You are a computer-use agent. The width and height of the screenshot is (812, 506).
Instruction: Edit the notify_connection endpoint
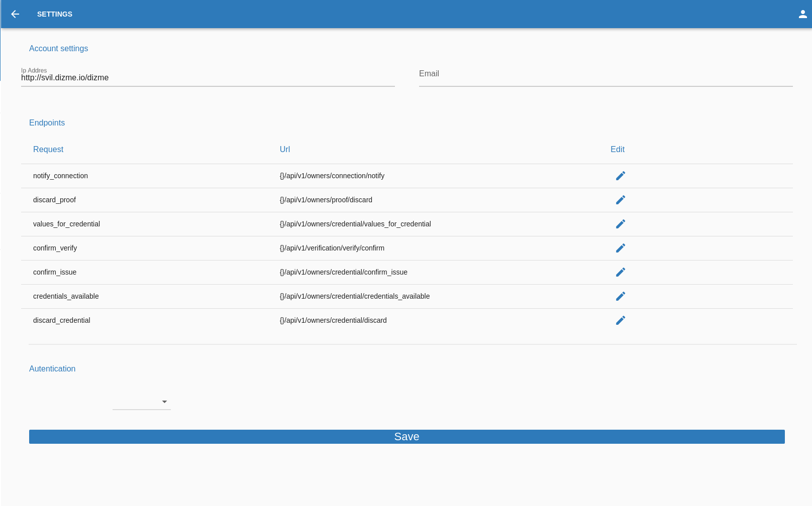tap(621, 176)
